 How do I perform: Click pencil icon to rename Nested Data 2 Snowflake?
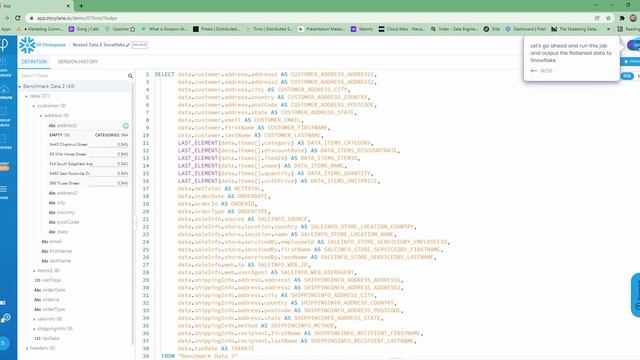pos(128,45)
